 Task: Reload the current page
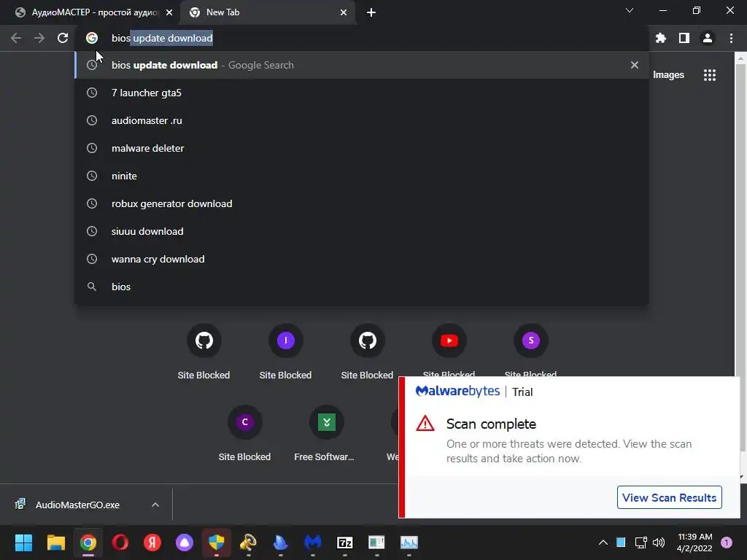coord(63,38)
